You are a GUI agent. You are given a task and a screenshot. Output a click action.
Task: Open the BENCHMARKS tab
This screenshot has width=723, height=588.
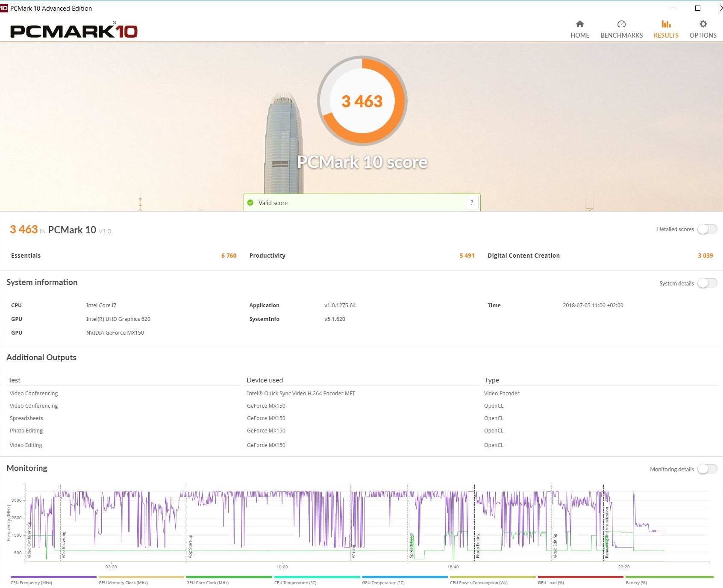pyautogui.click(x=621, y=29)
